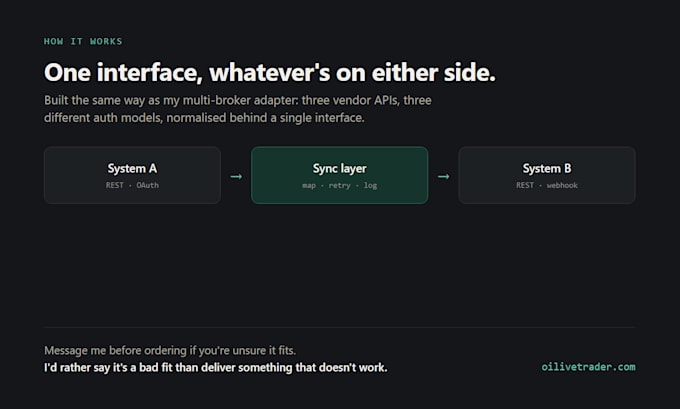
Task: Click the HOW IT WORKS label
Action: pyautogui.click(x=83, y=42)
